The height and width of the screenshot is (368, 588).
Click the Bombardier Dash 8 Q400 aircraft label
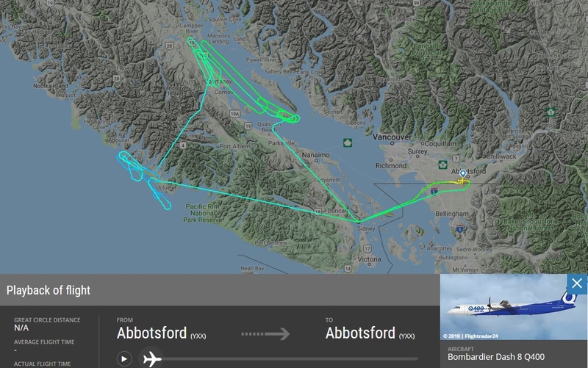(496, 357)
